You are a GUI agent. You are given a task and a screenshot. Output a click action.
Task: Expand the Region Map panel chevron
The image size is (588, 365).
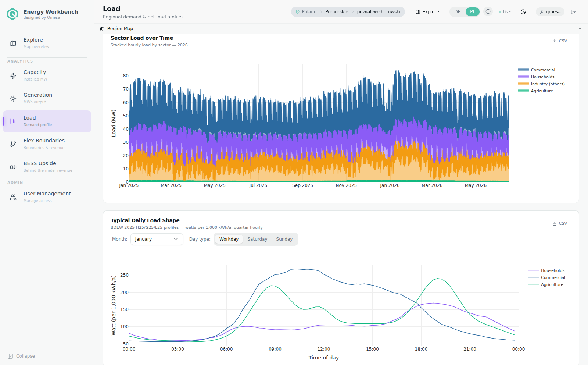coord(580,29)
